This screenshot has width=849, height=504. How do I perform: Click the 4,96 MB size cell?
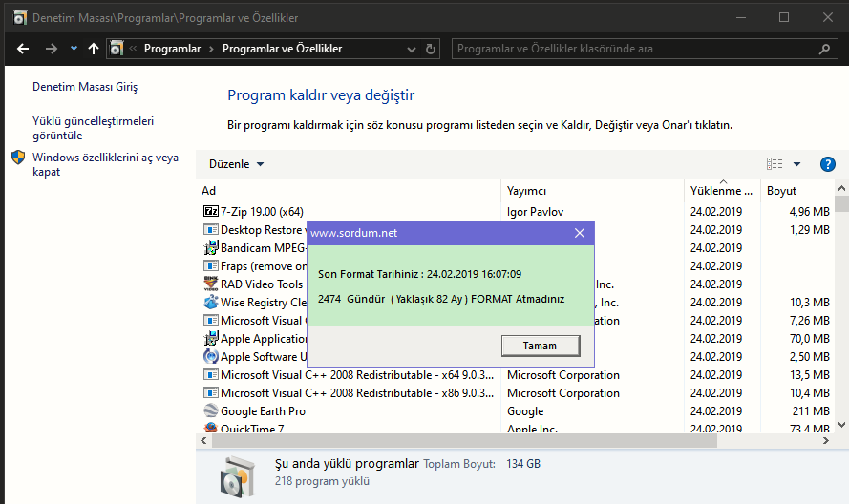(810, 212)
